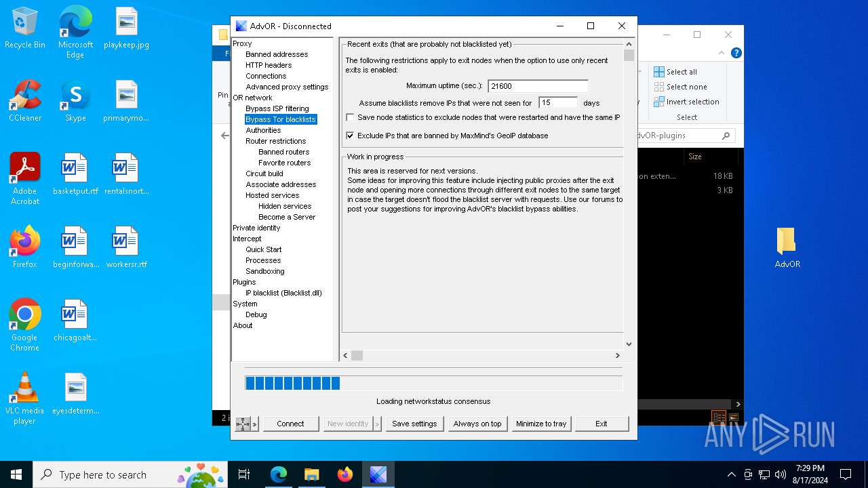
Task: Select IP blacklist (Blacklist.dll) plugin item
Action: pyautogui.click(x=283, y=293)
